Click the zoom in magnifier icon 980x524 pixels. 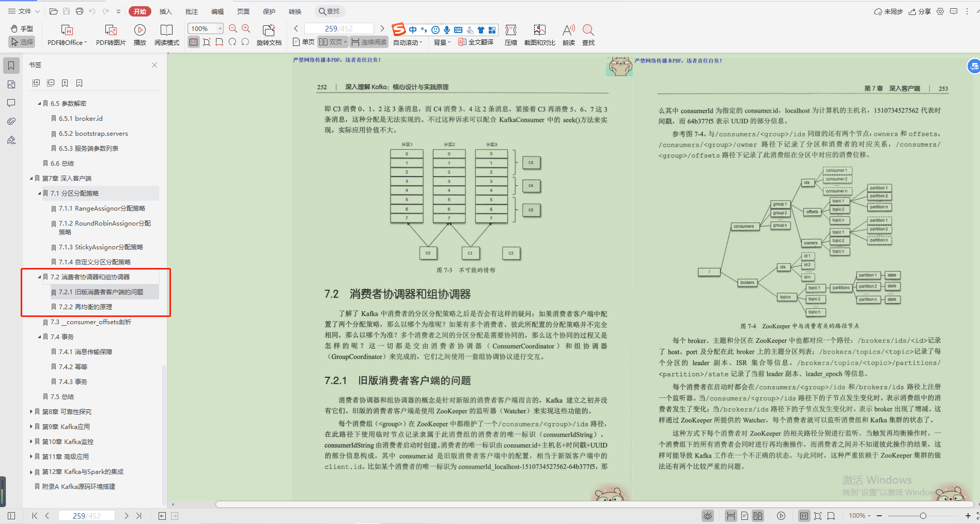click(x=246, y=28)
